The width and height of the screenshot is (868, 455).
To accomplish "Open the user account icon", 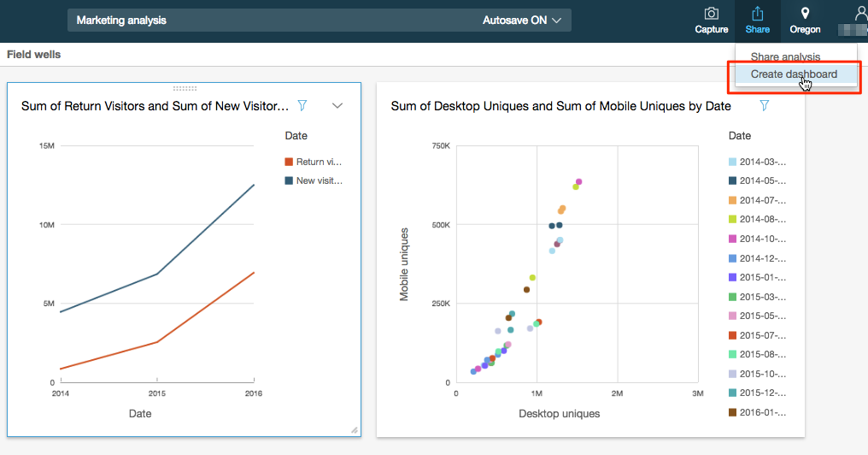I will (x=861, y=14).
